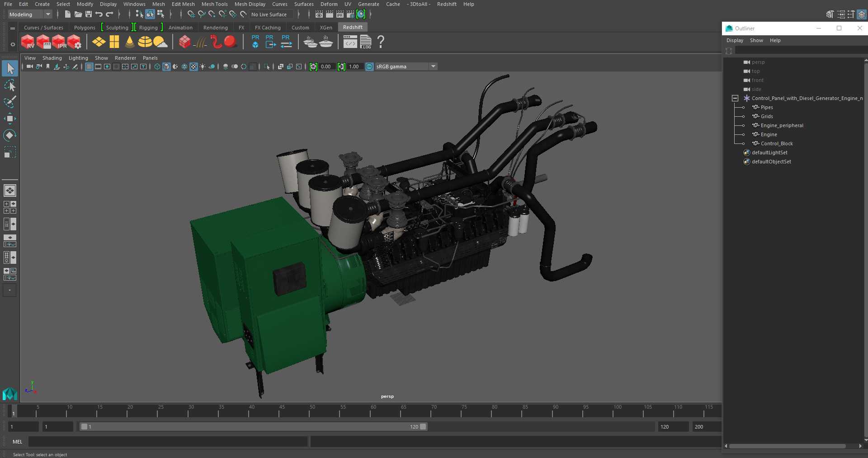Select the Pipes node in Outliner
868x458 pixels.
(767, 107)
